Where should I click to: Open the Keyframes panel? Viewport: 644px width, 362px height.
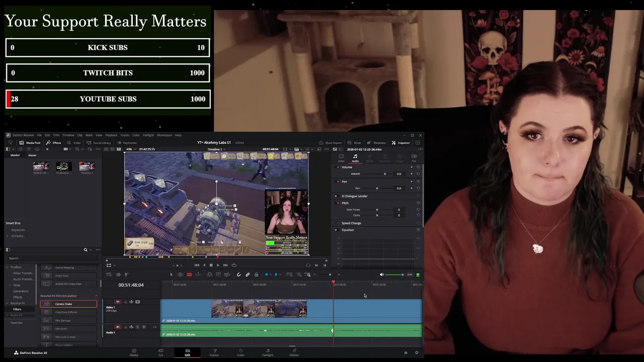coord(126,143)
